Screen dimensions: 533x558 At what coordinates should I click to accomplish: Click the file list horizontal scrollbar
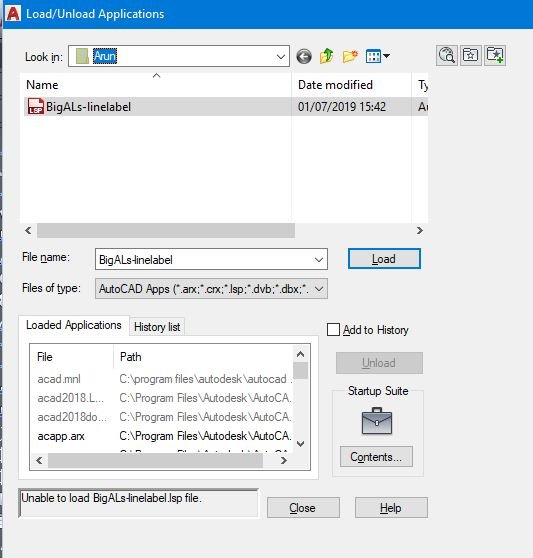[x=166, y=231]
